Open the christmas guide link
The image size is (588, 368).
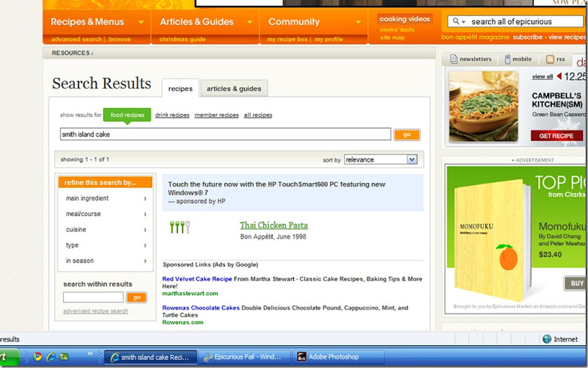182,39
